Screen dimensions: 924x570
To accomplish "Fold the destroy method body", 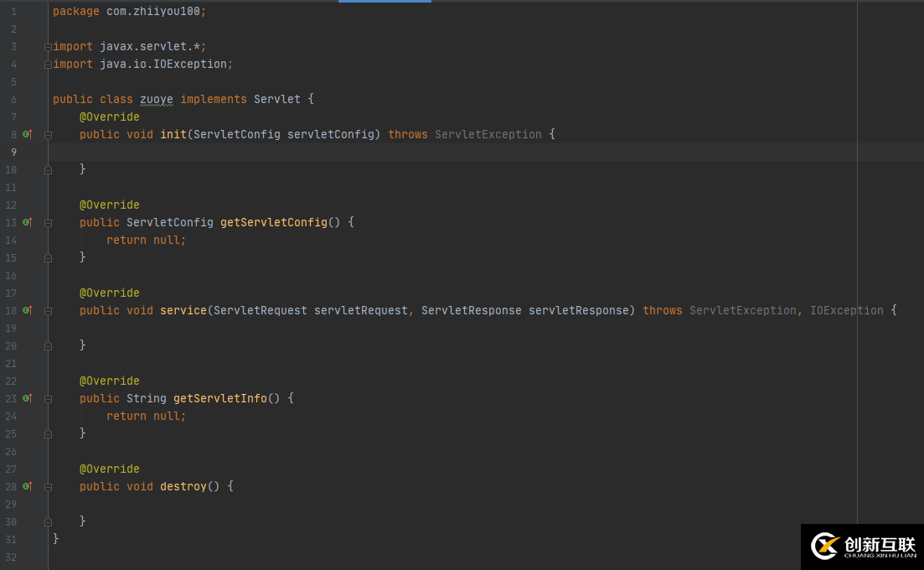I will (48, 486).
